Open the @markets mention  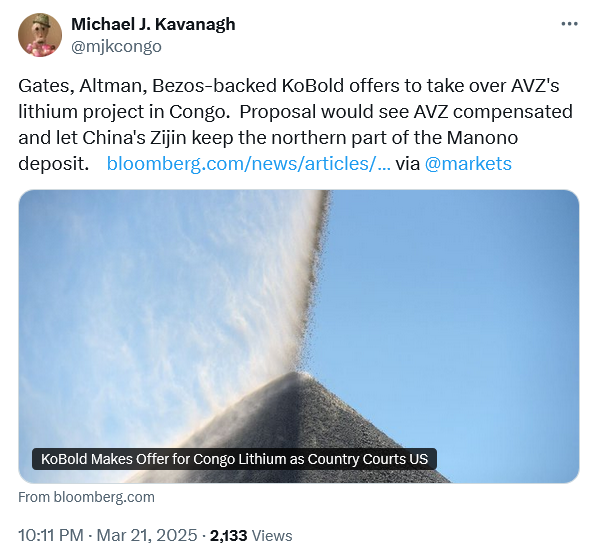point(468,164)
